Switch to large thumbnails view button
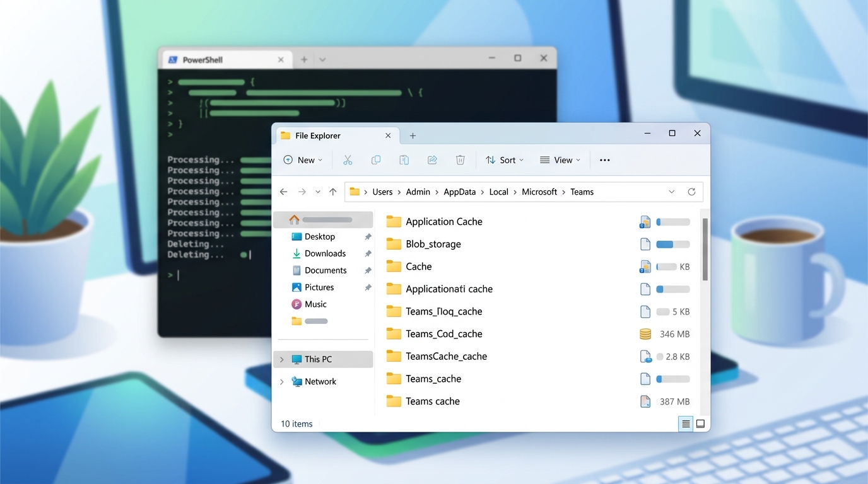 tap(700, 424)
